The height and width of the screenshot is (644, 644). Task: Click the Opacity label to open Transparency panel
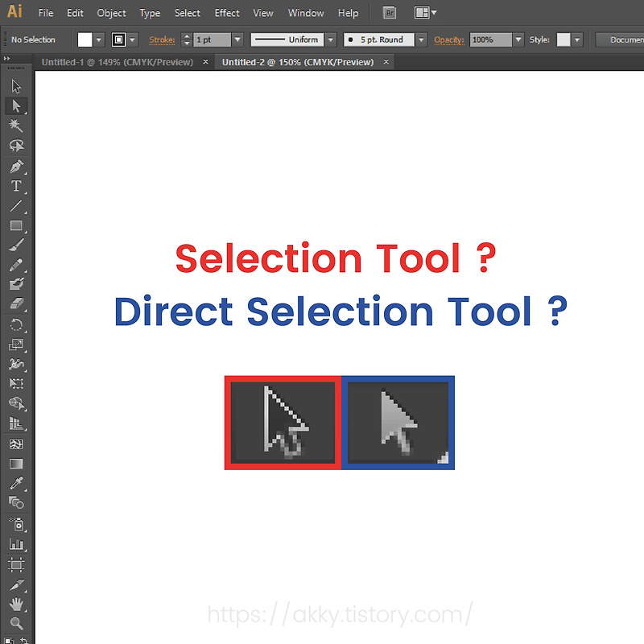449,39
